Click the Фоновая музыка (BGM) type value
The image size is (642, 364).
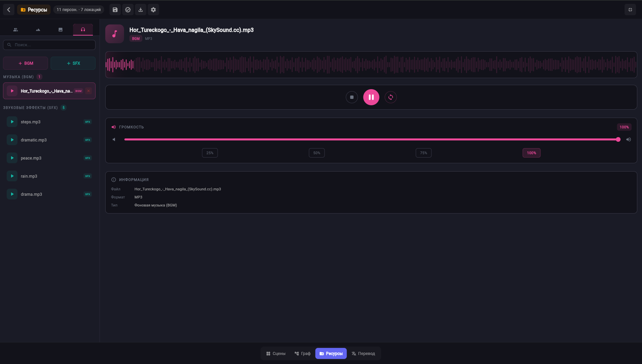[x=156, y=205]
